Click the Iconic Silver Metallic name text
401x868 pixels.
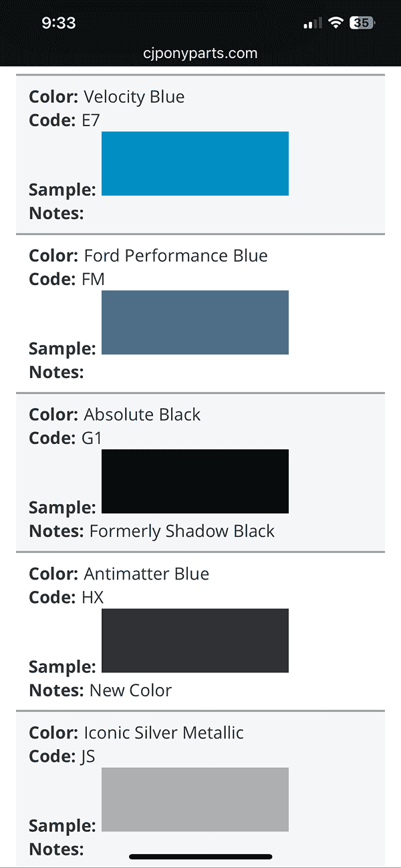tap(163, 732)
